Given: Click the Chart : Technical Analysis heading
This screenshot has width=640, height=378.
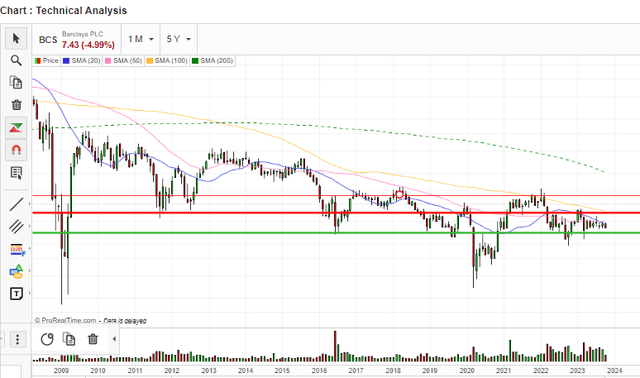Looking at the screenshot, I should point(63,11).
